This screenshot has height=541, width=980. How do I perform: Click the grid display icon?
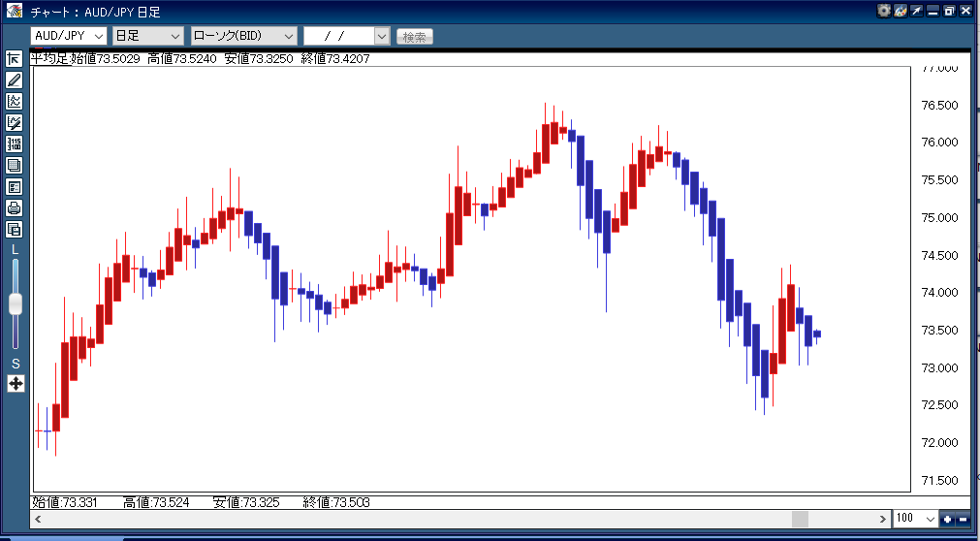[15, 165]
